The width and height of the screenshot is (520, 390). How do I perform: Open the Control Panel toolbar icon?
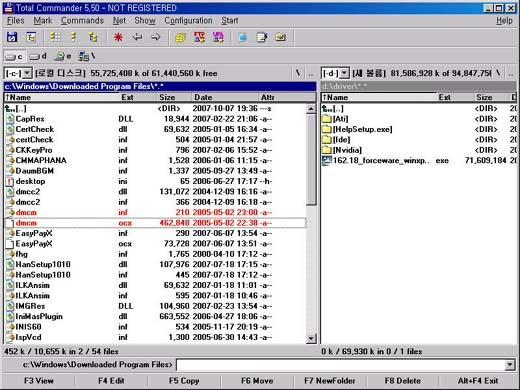[x=280, y=37]
